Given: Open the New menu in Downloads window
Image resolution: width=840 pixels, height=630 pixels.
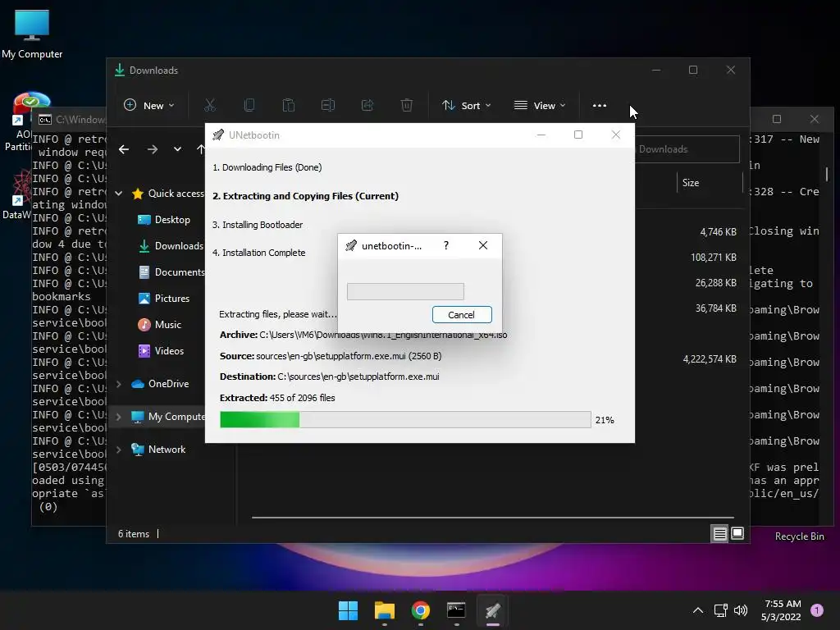Looking at the screenshot, I should (149, 106).
